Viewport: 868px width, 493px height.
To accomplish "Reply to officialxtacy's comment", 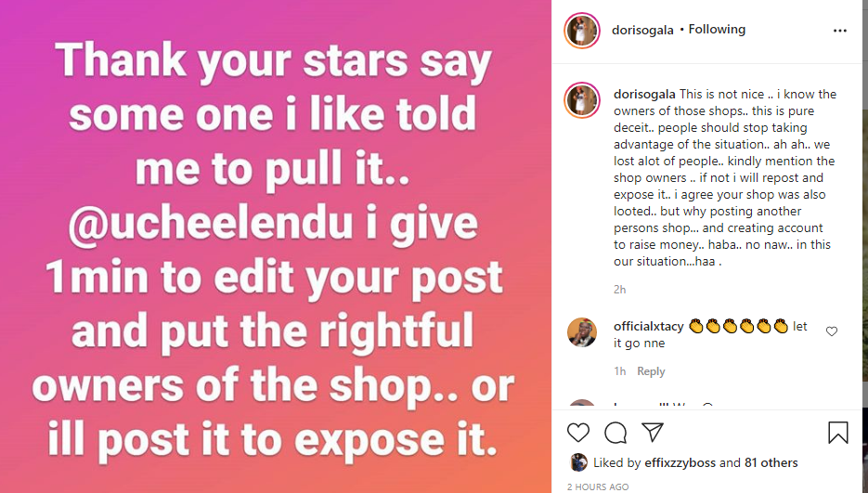I will pos(651,371).
